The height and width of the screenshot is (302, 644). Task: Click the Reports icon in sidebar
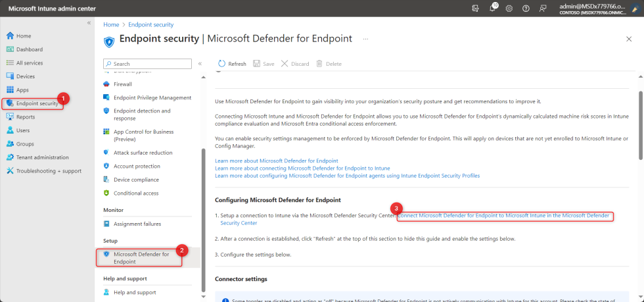pyautogui.click(x=11, y=117)
